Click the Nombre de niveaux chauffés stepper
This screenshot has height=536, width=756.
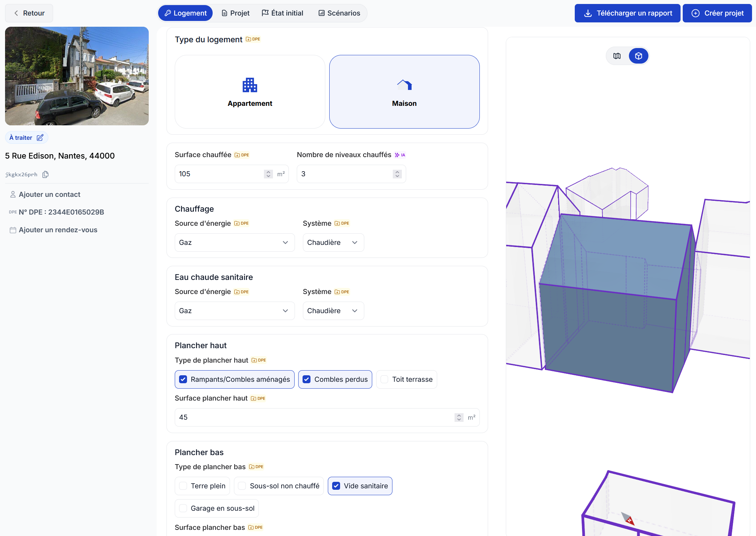(x=397, y=174)
